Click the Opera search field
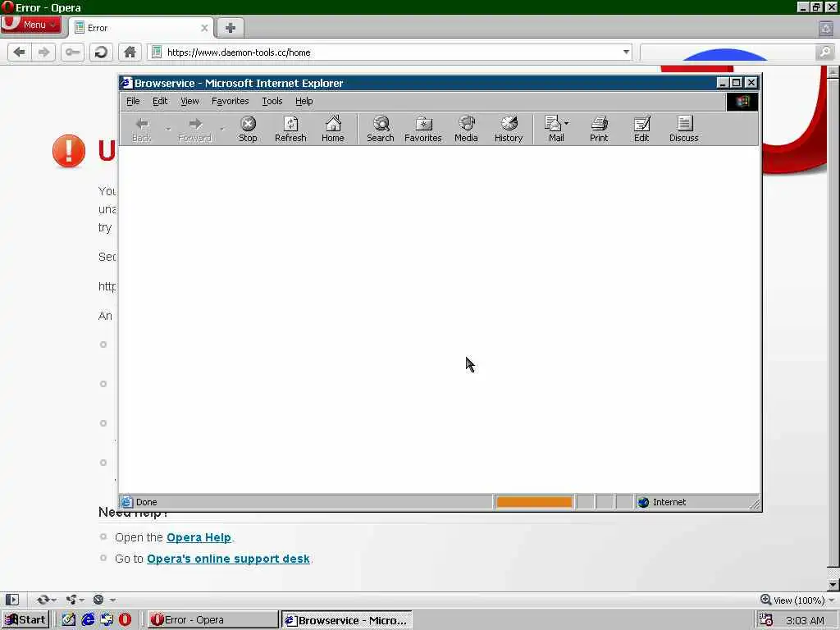 click(x=728, y=52)
